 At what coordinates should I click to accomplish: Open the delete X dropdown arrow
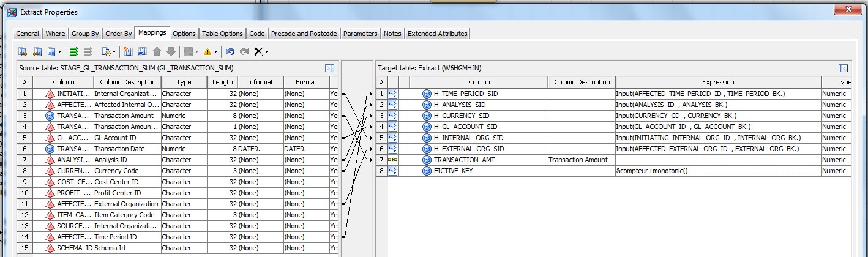click(x=266, y=52)
